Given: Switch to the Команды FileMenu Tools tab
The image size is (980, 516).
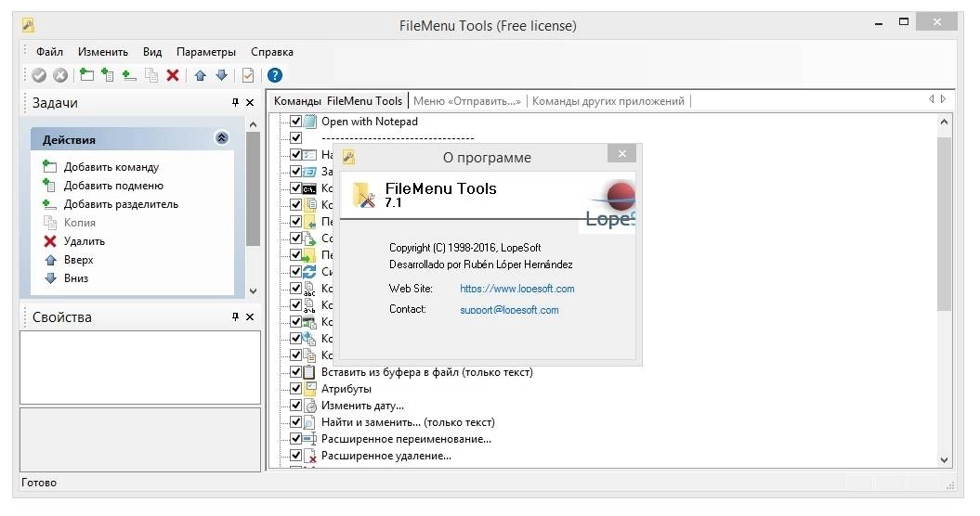Looking at the screenshot, I should click(338, 100).
